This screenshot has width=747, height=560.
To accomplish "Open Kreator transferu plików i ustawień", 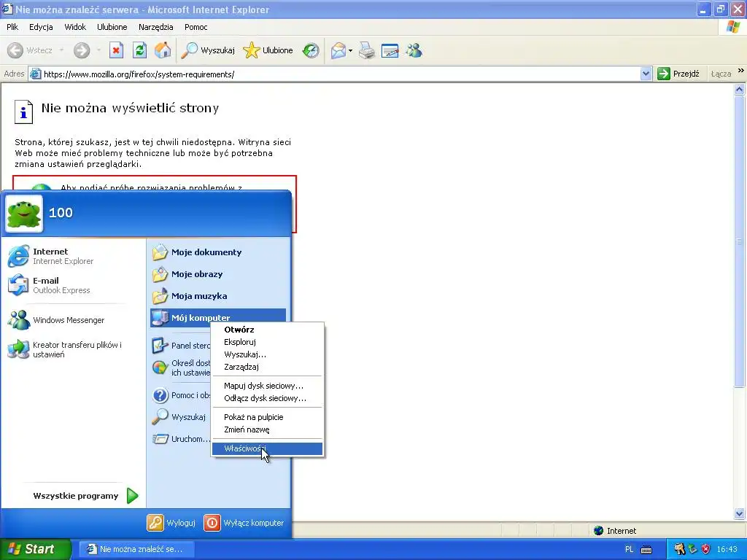I will (x=73, y=349).
